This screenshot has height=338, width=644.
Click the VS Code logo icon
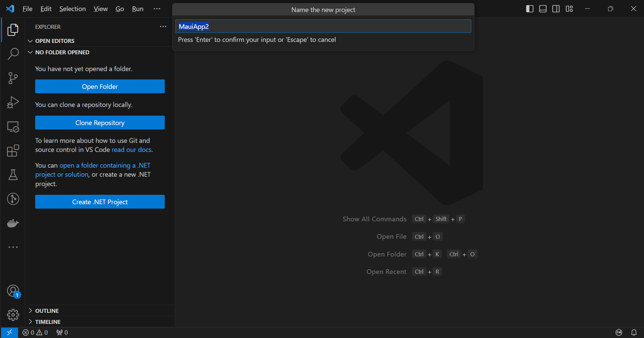(x=10, y=9)
